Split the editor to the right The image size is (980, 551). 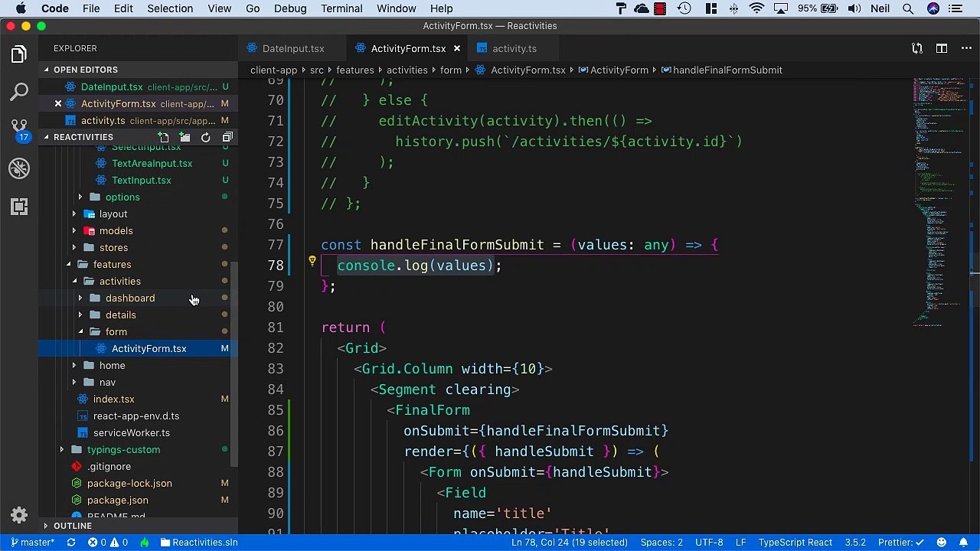[x=941, y=48]
